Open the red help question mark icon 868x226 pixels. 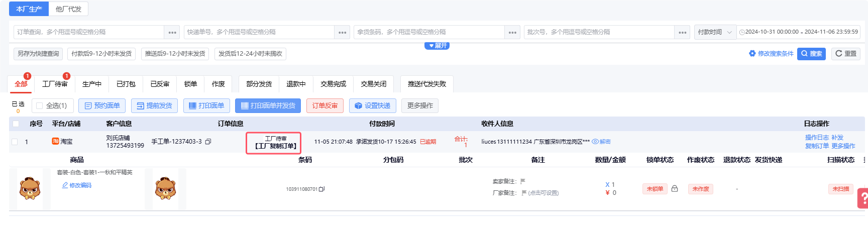click(x=863, y=198)
